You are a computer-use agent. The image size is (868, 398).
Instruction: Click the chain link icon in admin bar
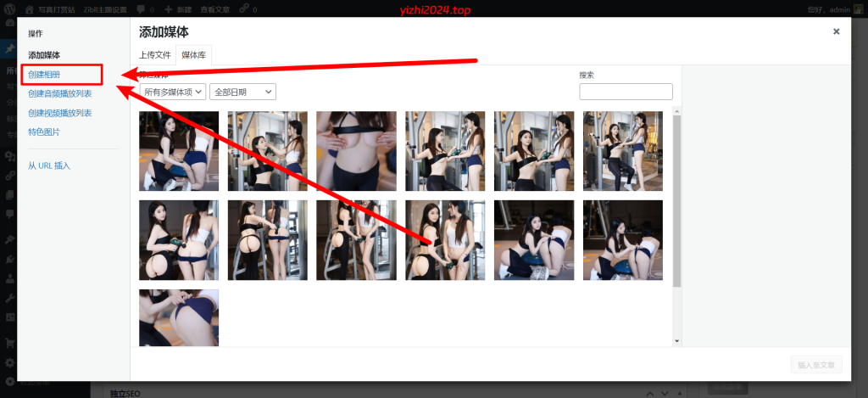[243, 9]
